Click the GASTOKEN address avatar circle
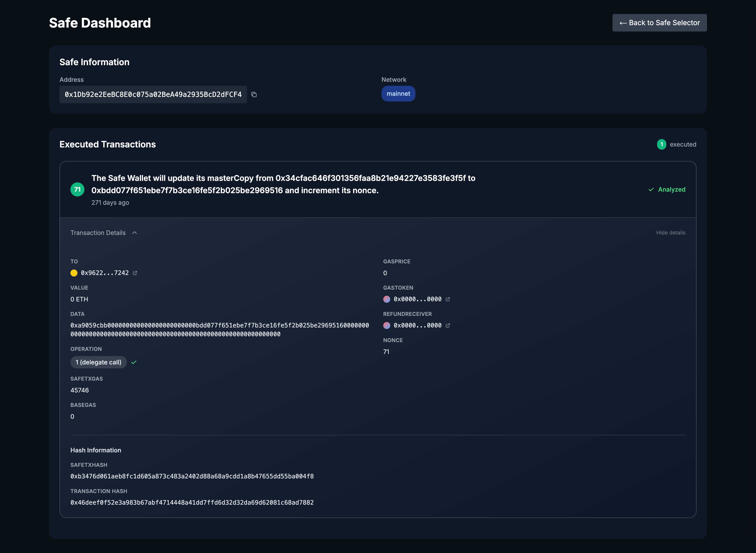This screenshot has height=553, width=756. click(x=387, y=299)
